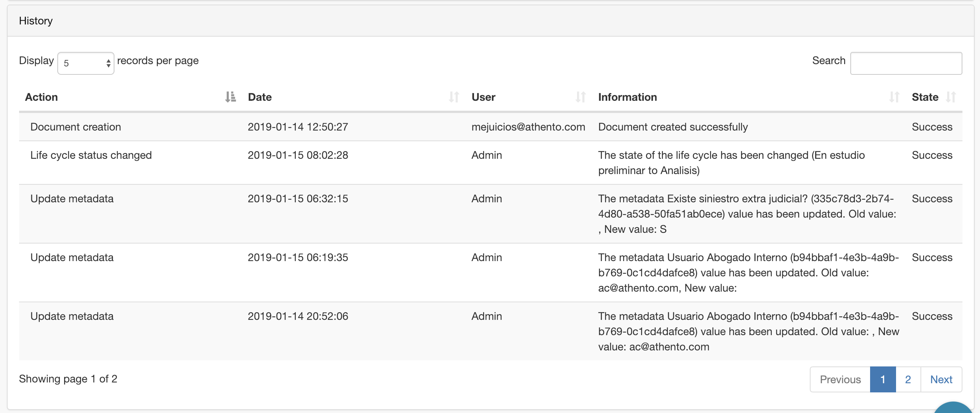This screenshot has height=413, width=980.
Task: Open the records per page dropdown
Action: (86, 63)
